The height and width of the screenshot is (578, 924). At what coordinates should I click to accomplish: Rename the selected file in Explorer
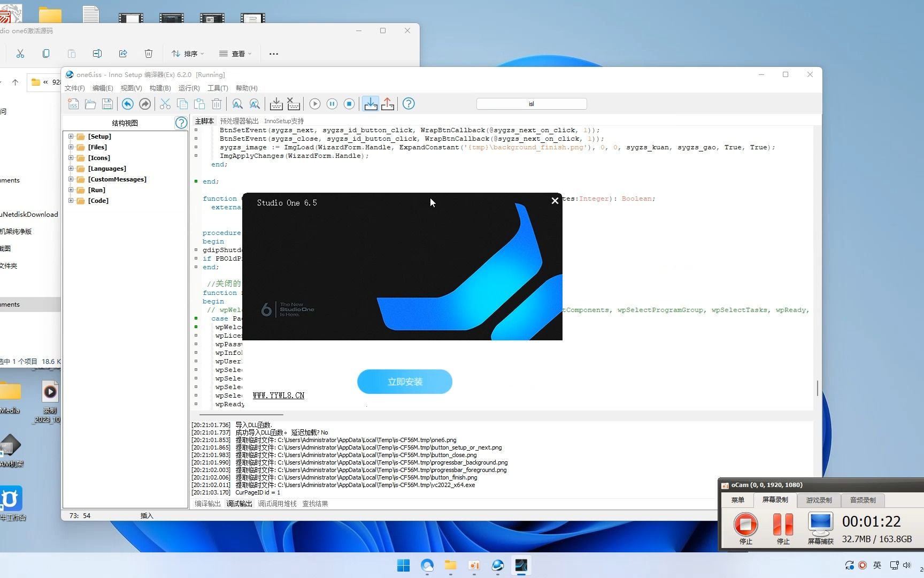97,54
